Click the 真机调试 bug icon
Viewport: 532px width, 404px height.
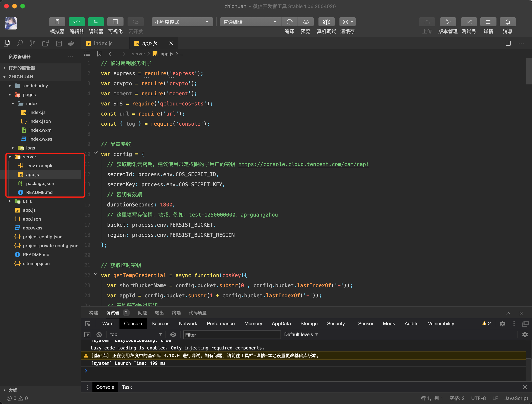pyautogui.click(x=326, y=22)
